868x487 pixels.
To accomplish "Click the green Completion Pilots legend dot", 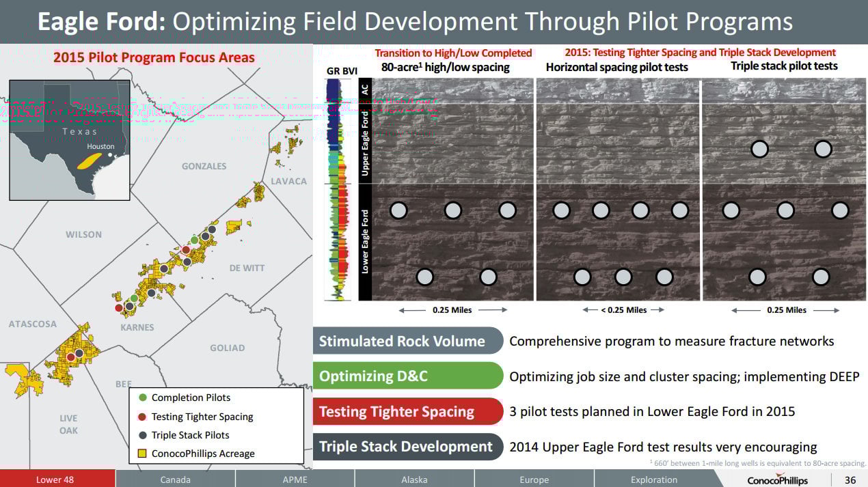I will click(142, 398).
